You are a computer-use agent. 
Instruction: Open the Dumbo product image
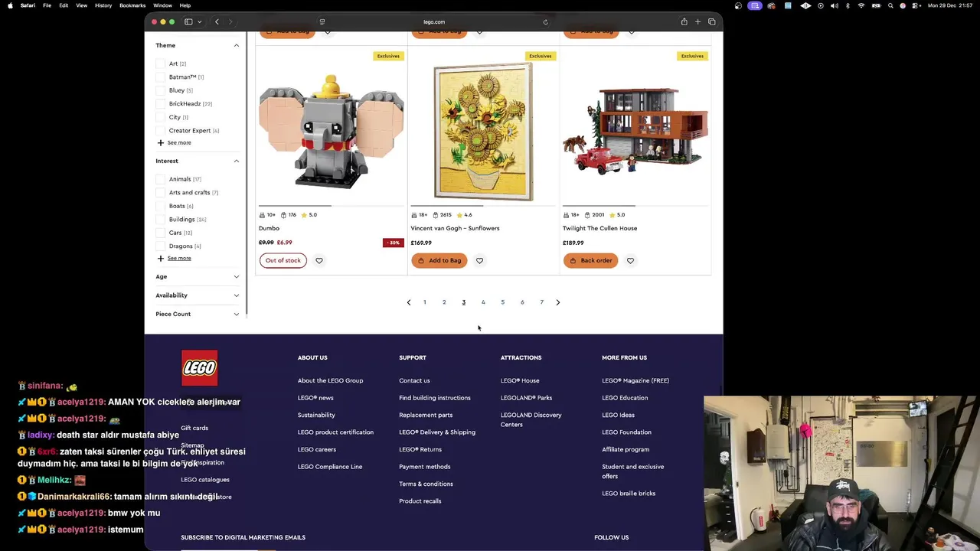(x=331, y=132)
